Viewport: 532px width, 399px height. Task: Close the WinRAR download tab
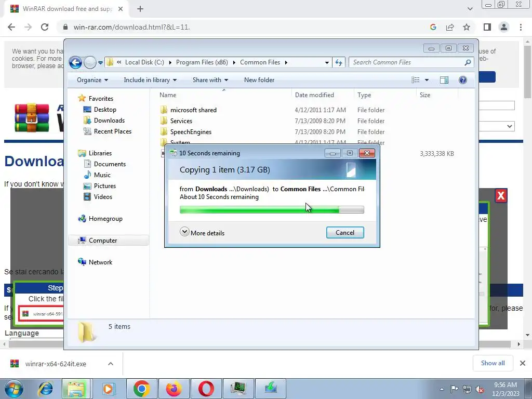pyautogui.click(x=121, y=9)
